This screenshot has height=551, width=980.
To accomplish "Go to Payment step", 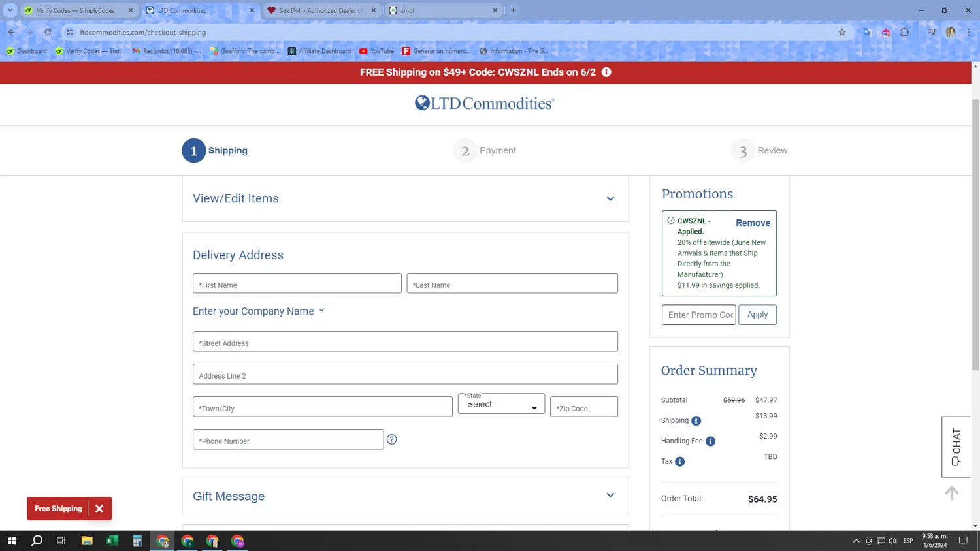I will pos(485,151).
